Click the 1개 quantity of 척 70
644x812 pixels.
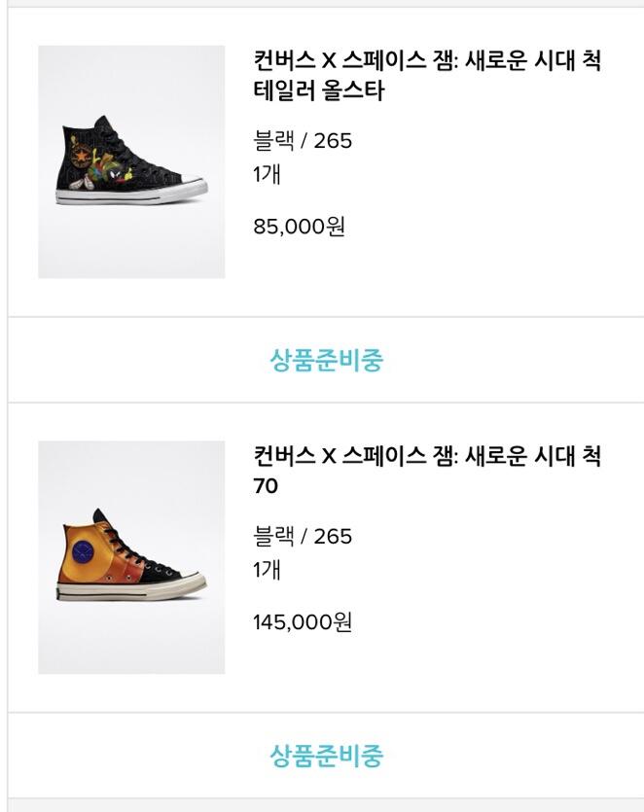click(x=267, y=570)
